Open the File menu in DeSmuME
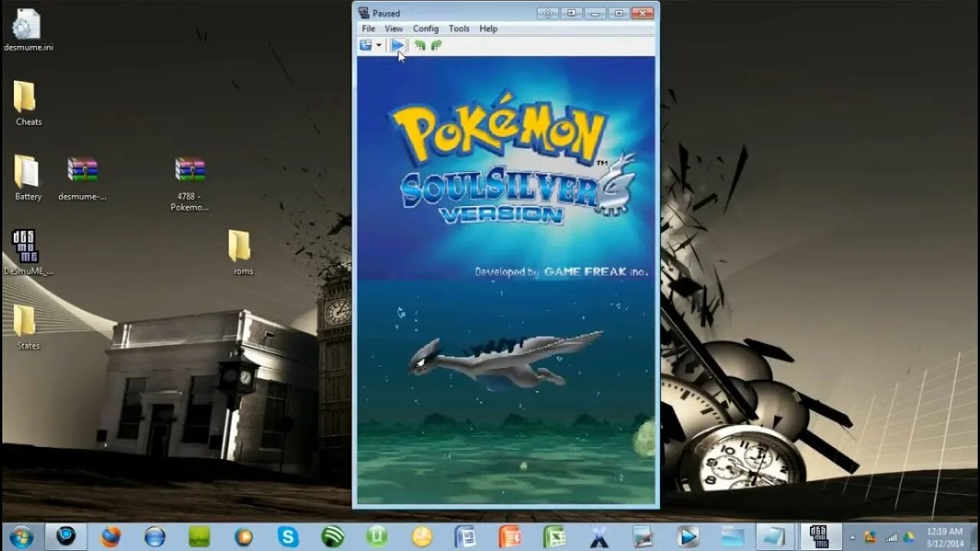This screenshot has width=980, height=551. [x=368, y=28]
